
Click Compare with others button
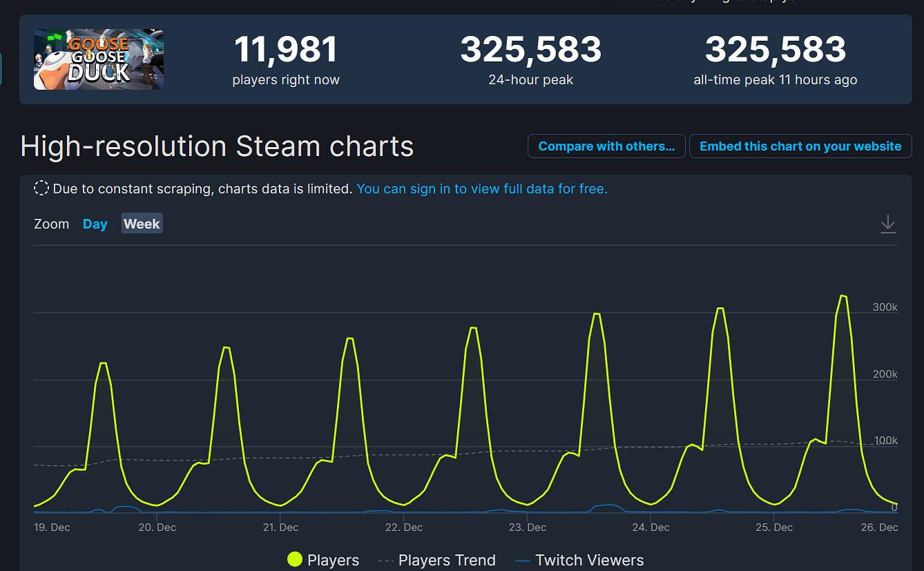(606, 146)
